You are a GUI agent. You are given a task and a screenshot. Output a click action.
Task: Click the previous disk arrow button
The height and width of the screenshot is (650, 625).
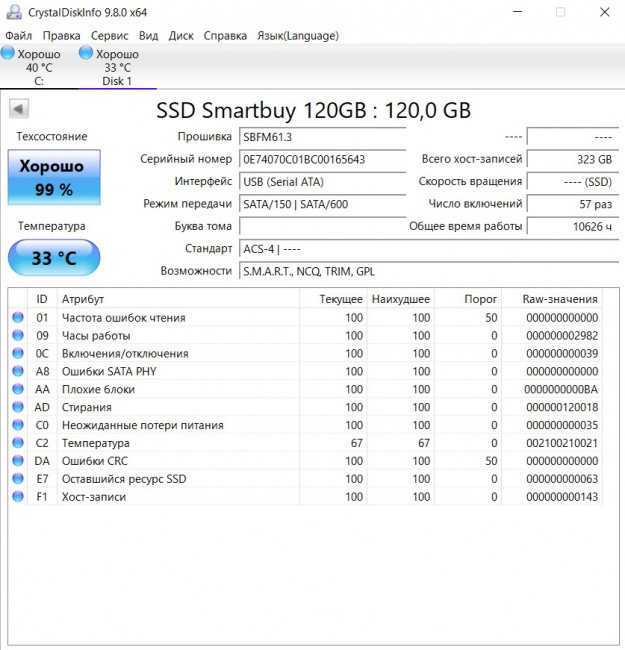pyautogui.click(x=19, y=109)
